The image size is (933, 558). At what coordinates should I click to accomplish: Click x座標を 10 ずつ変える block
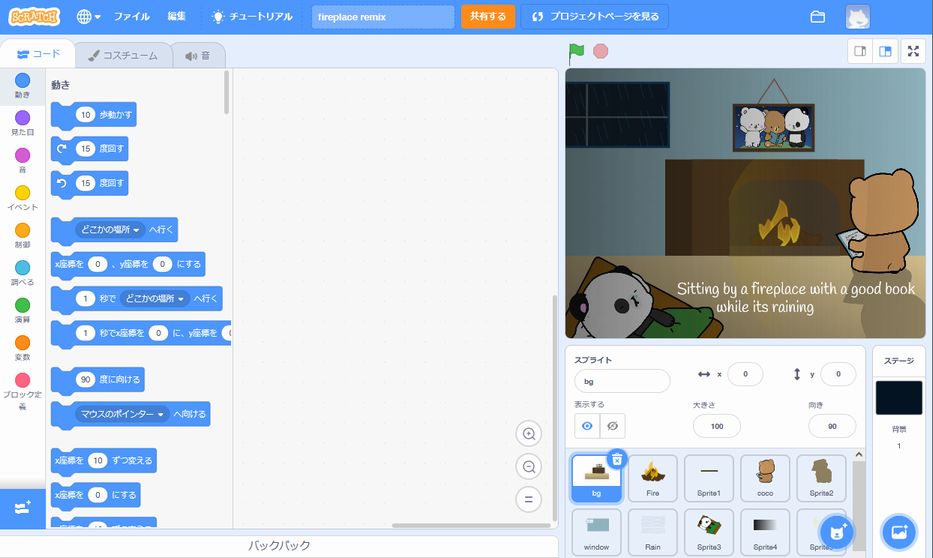click(104, 460)
